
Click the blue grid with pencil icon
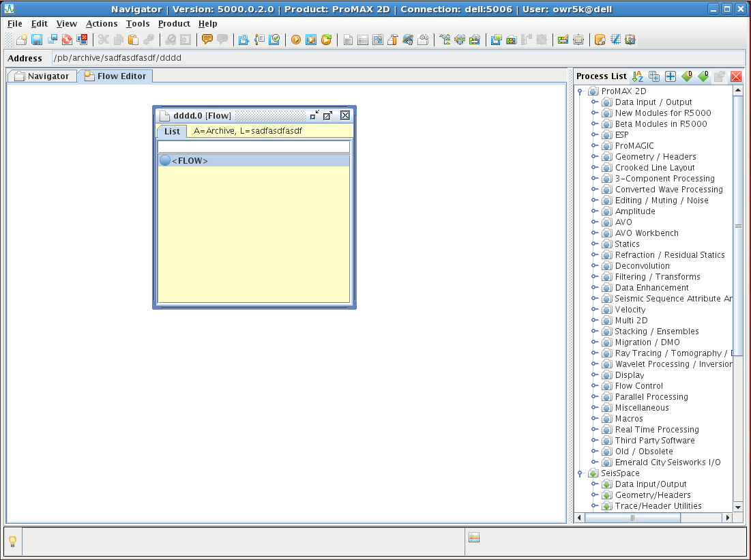[615, 40]
